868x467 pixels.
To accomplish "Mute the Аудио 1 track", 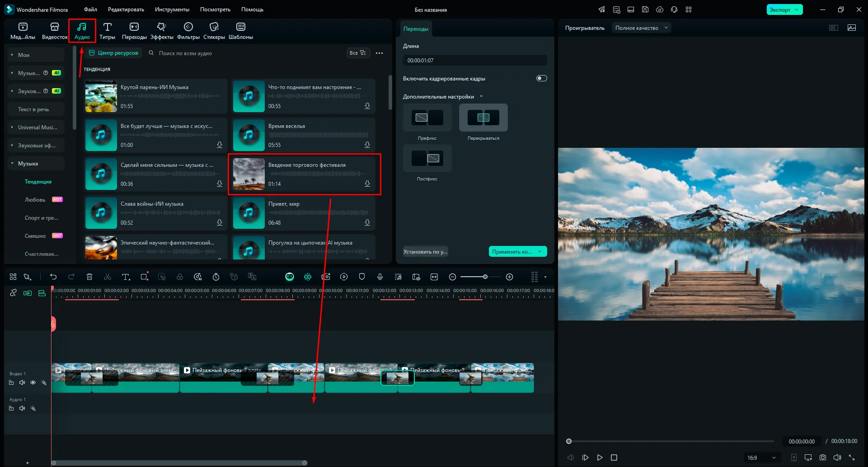I will coord(22,408).
